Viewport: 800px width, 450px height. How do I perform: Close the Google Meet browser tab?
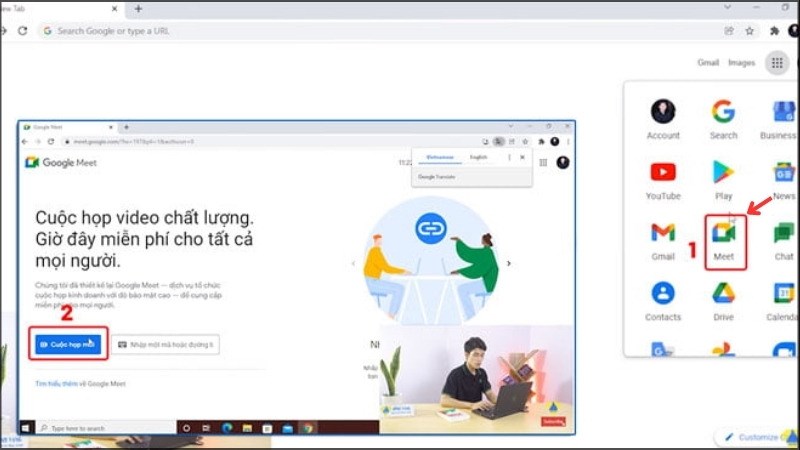(111, 127)
